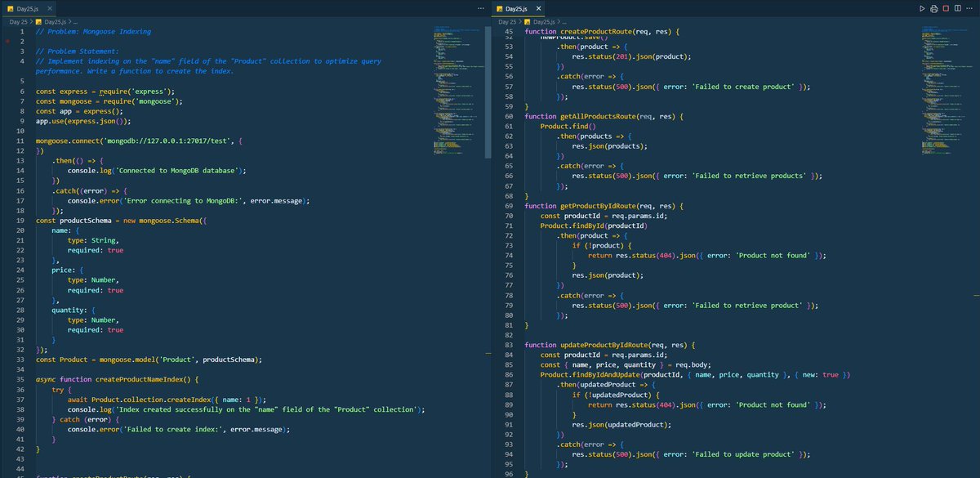Open More Actions menu in right editor group
980x478 pixels.
(x=970, y=7)
